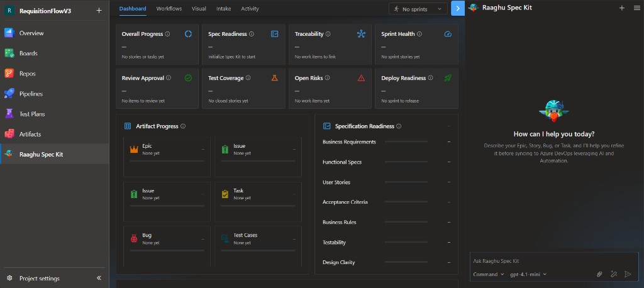Click the 'Design Clarity' row label
Viewport: 644px width, 288px height.
[338, 262]
